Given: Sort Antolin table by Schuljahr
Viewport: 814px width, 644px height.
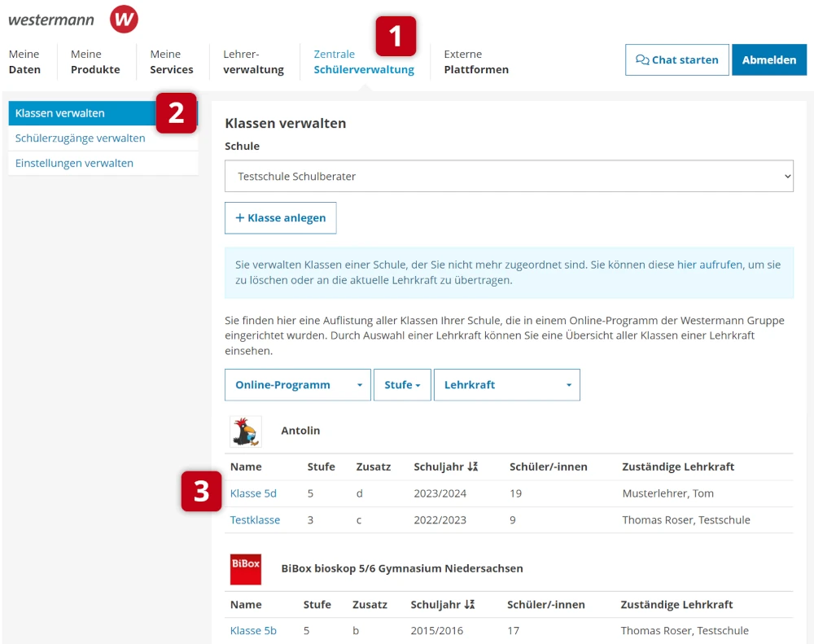Looking at the screenshot, I should (445, 467).
